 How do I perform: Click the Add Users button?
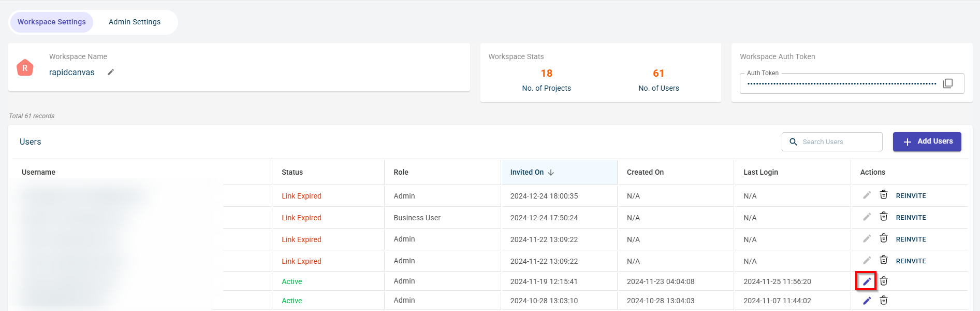point(927,142)
